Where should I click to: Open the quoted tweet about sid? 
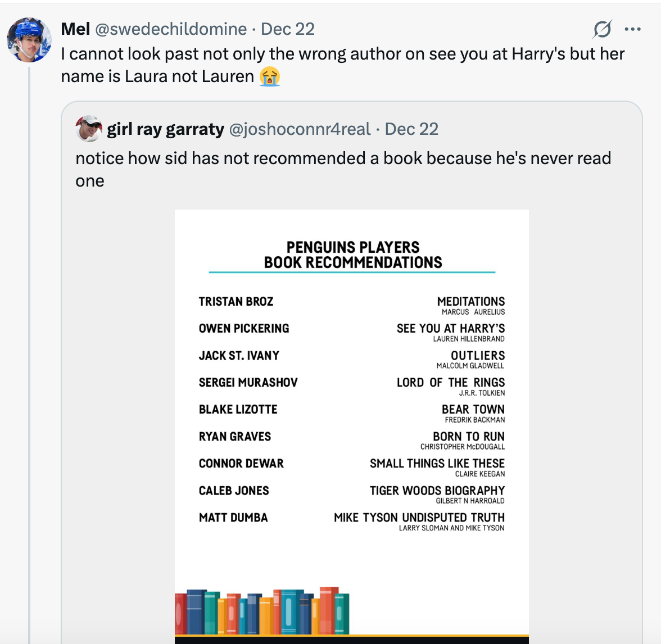pos(343,169)
